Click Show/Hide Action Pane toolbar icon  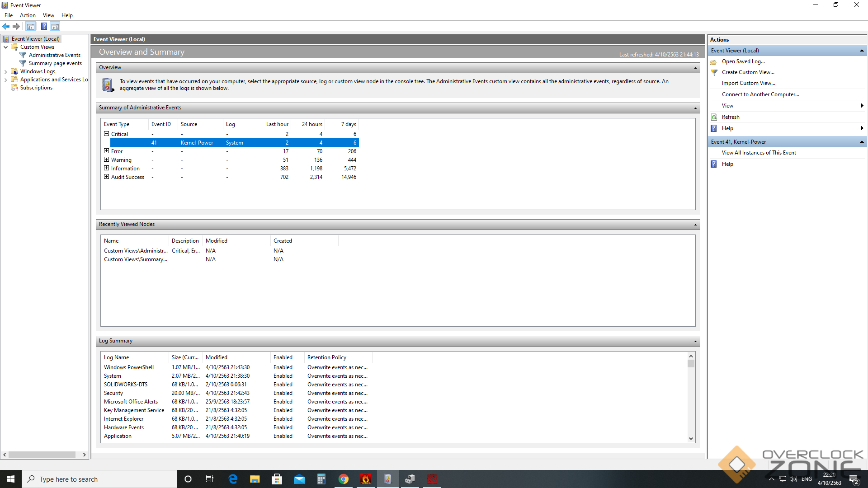(x=55, y=26)
